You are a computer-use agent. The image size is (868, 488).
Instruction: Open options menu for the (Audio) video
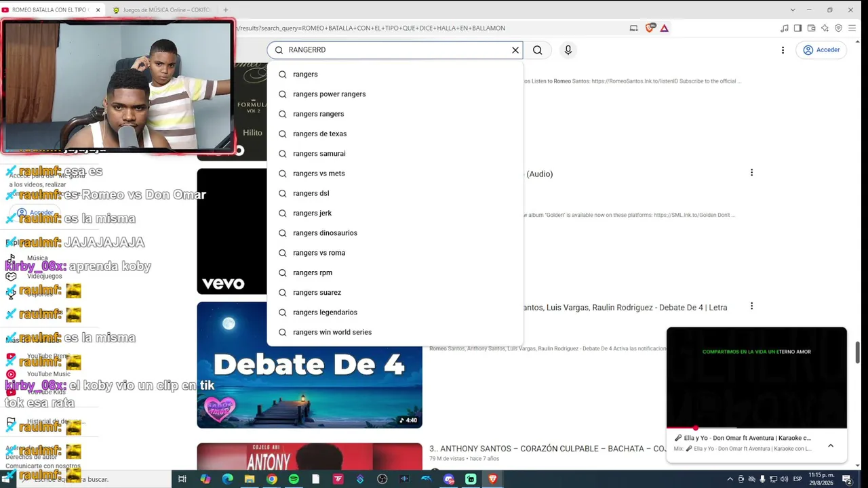(751, 173)
